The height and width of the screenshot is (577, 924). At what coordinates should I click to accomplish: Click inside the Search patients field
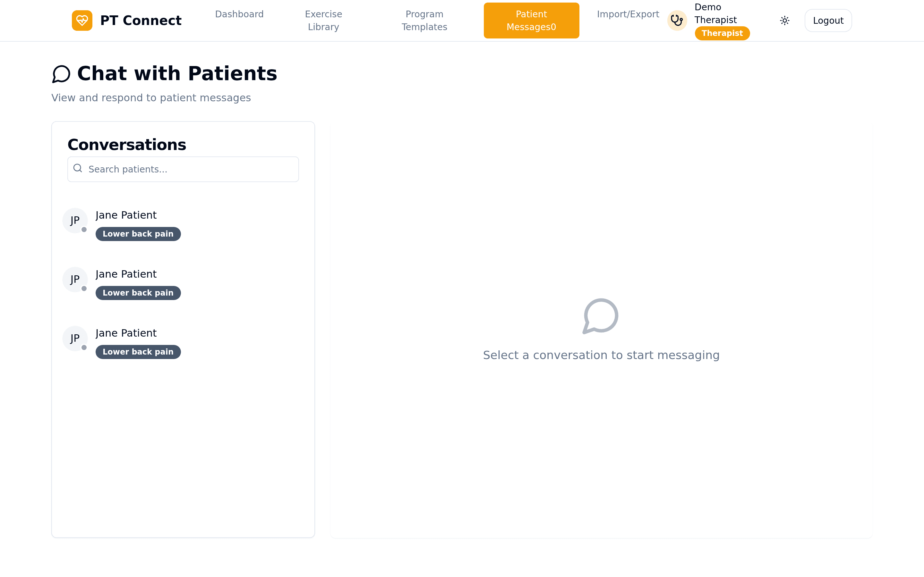pos(183,169)
